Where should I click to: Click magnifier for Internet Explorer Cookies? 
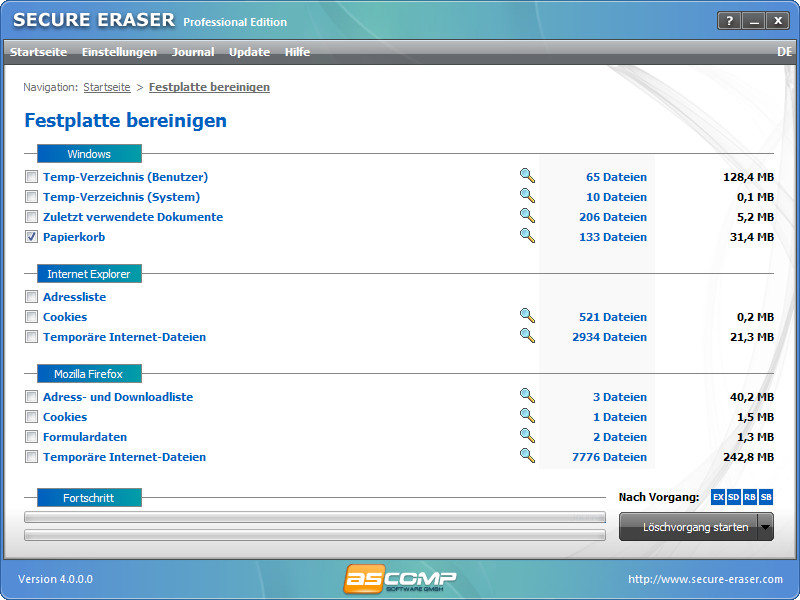pos(528,316)
